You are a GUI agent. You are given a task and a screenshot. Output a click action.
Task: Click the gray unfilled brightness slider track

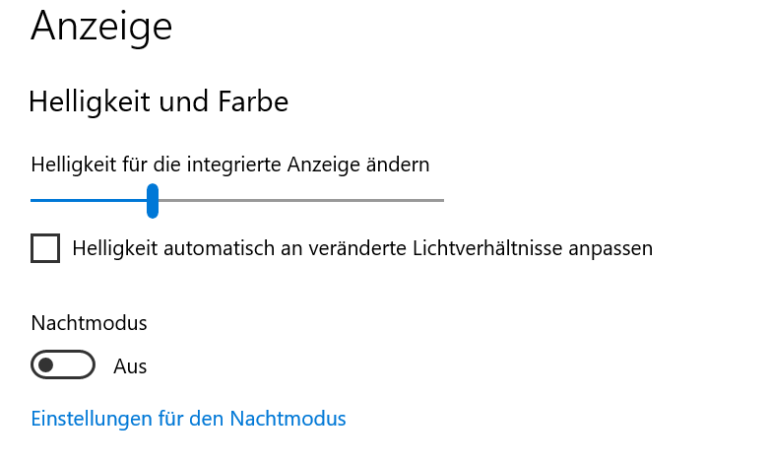click(300, 200)
